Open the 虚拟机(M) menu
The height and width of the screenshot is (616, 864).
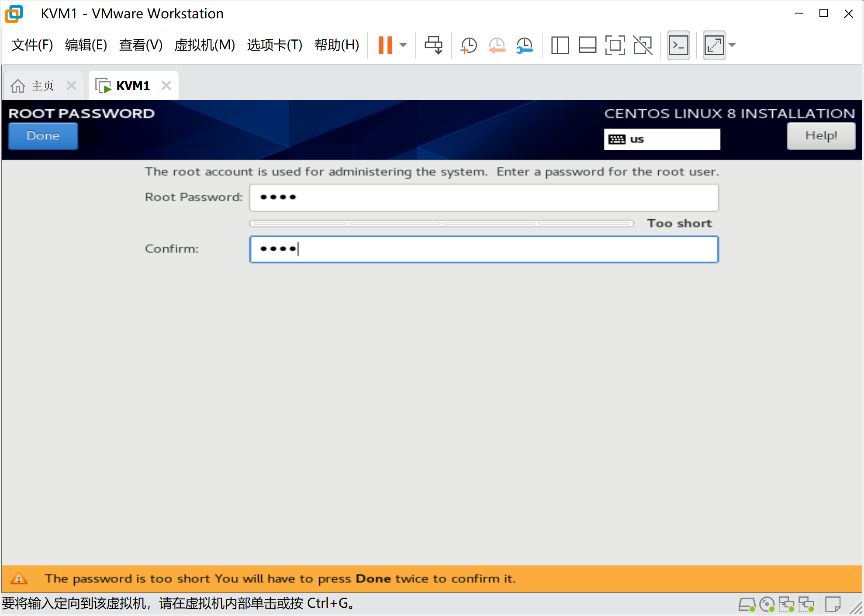click(x=204, y=45)
